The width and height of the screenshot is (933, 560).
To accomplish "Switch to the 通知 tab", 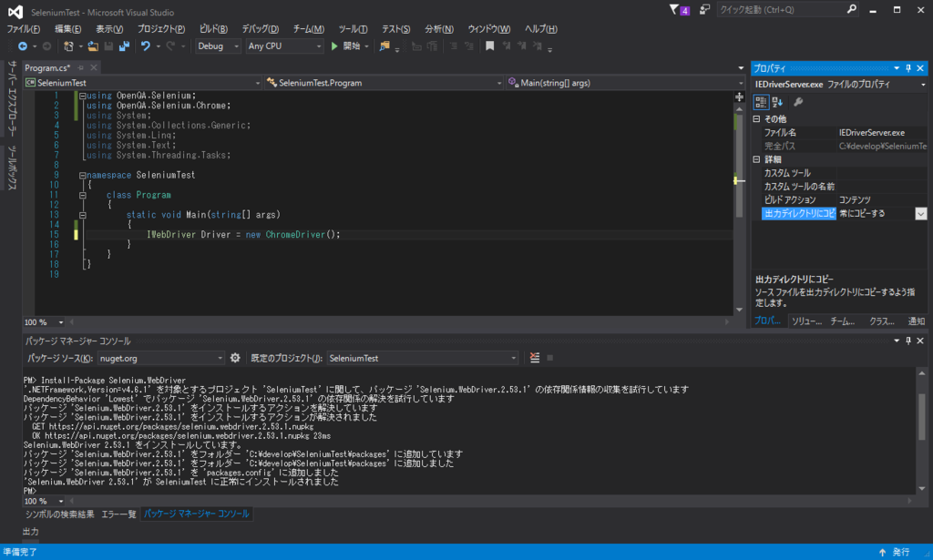I will click(917, 321).
